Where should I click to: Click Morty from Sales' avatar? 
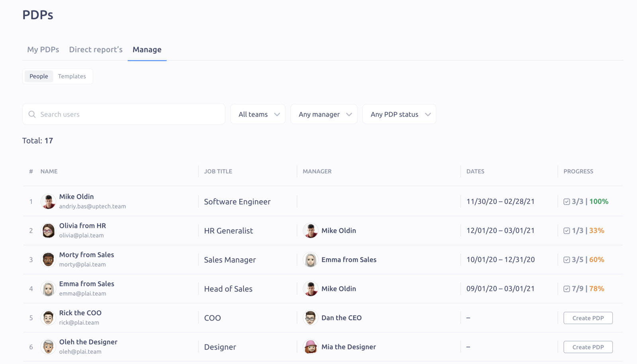[x=48, y=259]
